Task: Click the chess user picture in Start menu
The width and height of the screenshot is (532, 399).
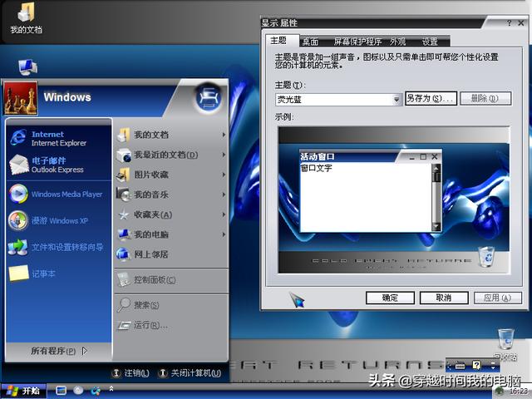Action: [x=20, y=98]
